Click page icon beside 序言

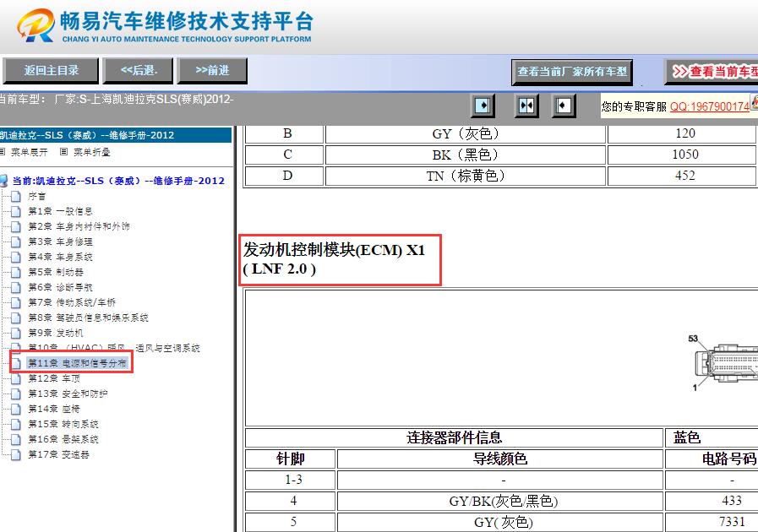(x=16, y=196)
